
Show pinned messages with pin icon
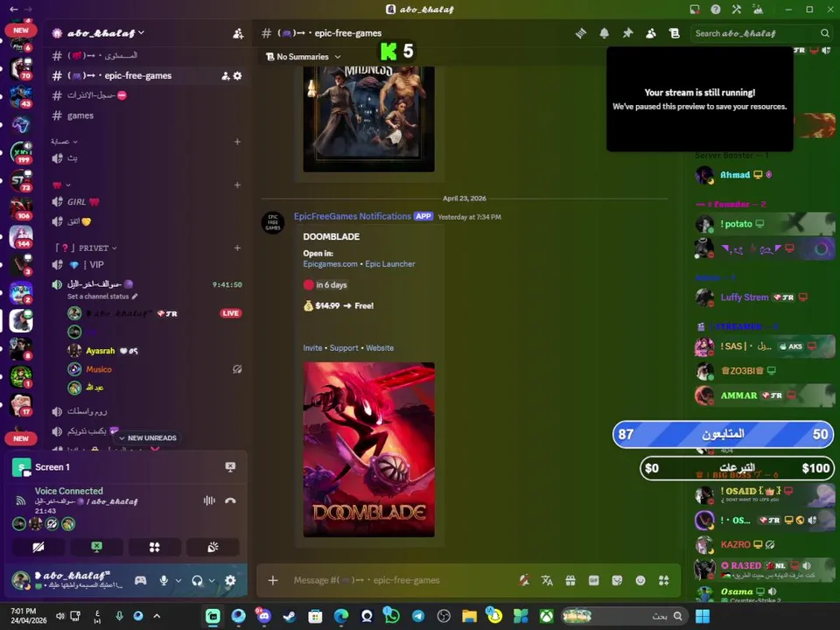[627, 33]
